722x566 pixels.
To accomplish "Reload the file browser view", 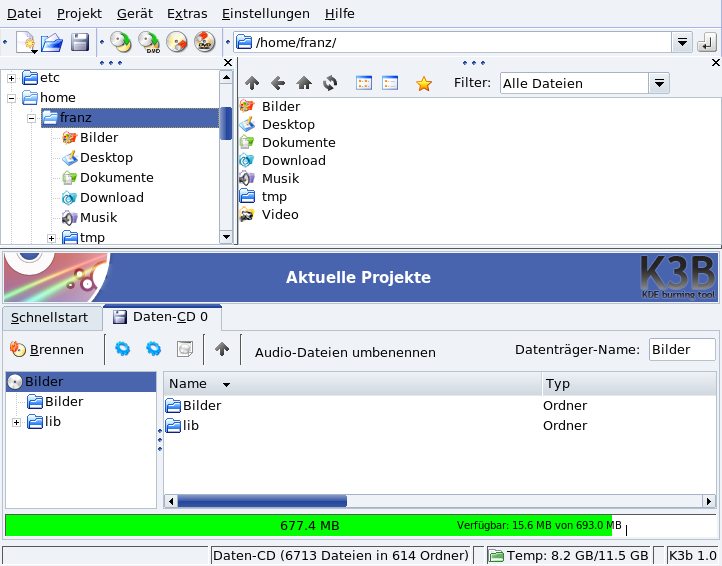I will click(x=330, y=83).
